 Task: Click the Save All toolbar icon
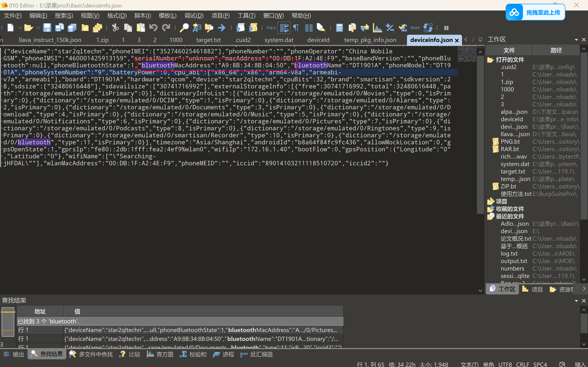[72, 28]
